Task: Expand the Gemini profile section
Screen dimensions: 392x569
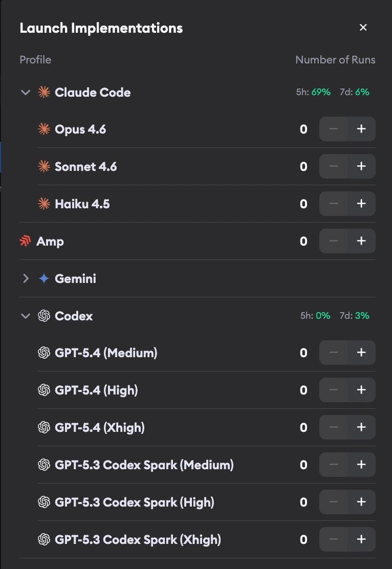Action: tap(26, 278)
